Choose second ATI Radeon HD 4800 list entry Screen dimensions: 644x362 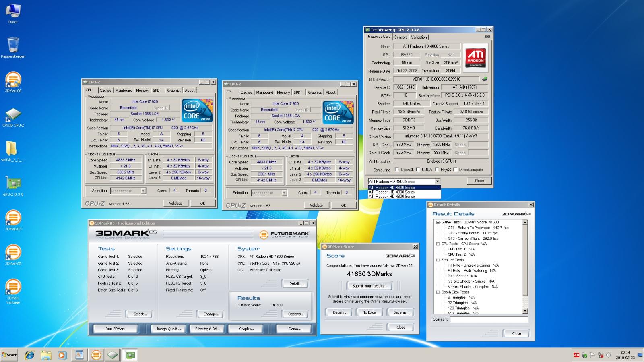pyautogui.click(x=404, y=192)
